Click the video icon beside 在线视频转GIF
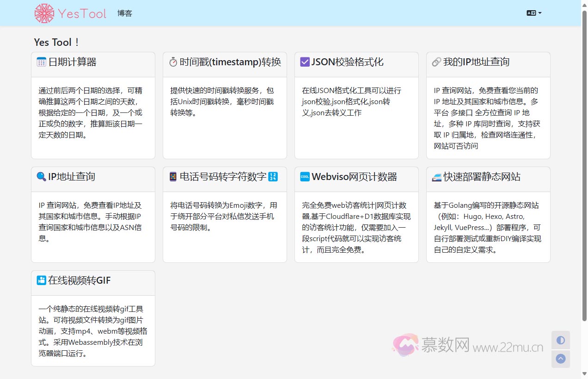This screenshot has height=379, width=588. (x=42, y=280)
